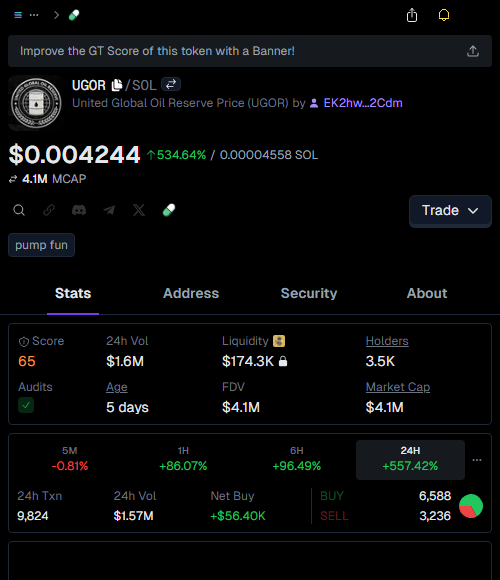Click the $0.004244 price value

(x=74, y=154)
